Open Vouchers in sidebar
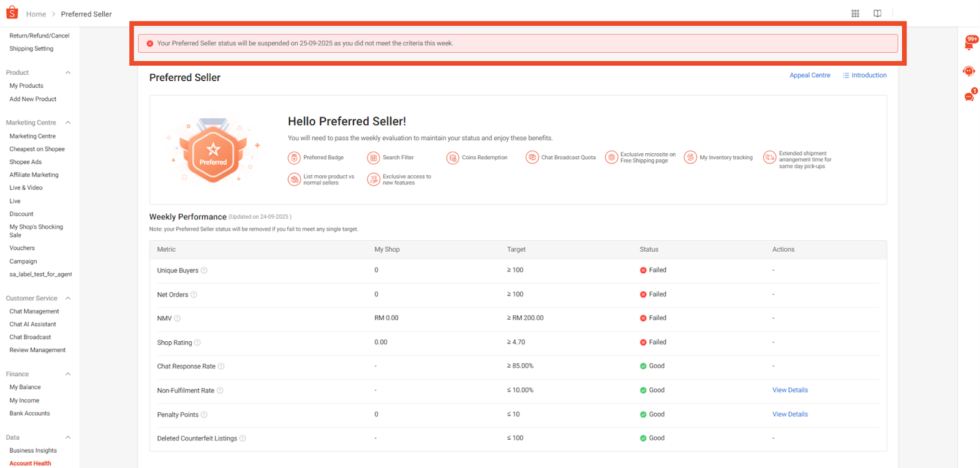Viewport: 980px width, 468px height. [x=22, y=248]
